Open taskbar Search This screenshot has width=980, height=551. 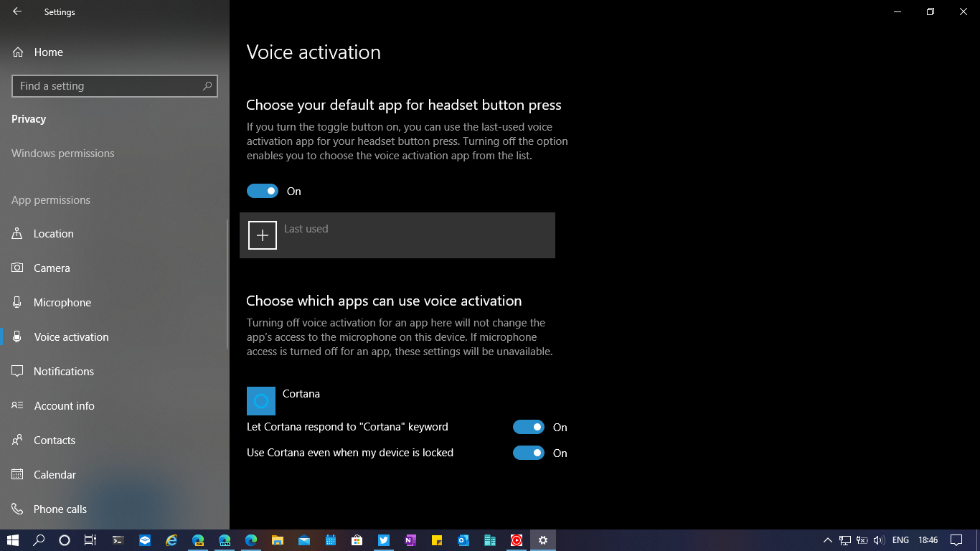[x=39, y=540]
